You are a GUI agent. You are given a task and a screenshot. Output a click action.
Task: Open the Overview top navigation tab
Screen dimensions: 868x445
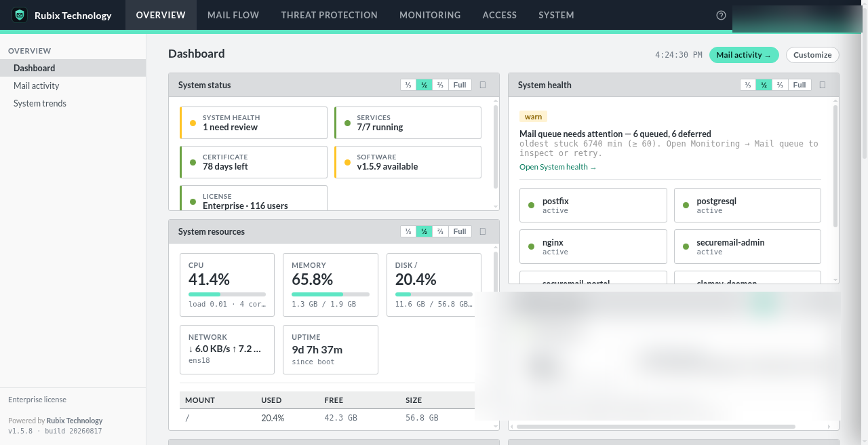(161, 15)
